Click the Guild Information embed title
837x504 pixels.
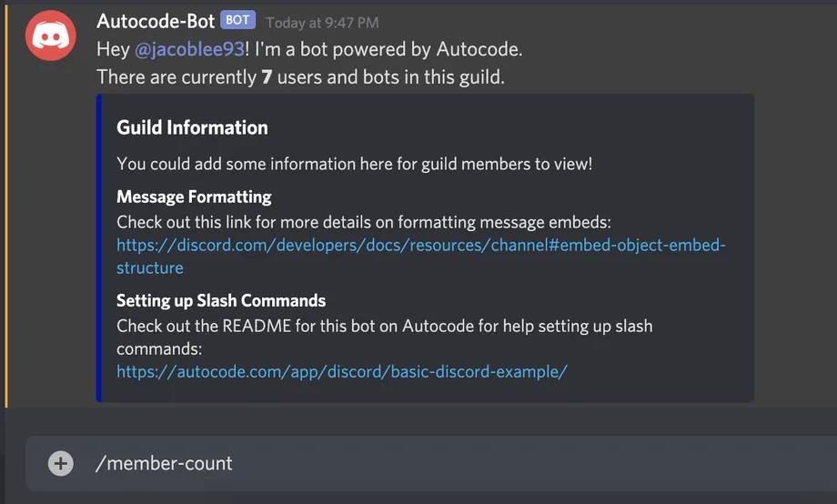pyautogui.click(x=192, y=127)
